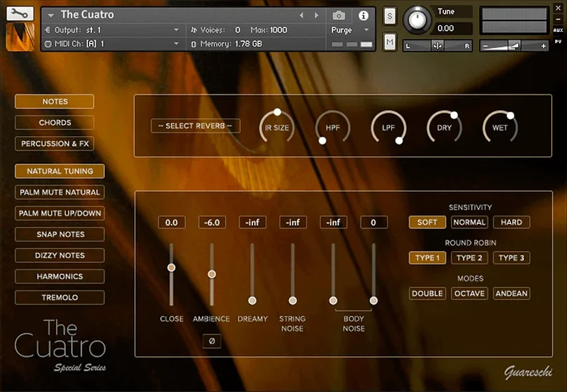Minimize the instrument with minus icon
567x392 pixels.
[x=558, y=19]
